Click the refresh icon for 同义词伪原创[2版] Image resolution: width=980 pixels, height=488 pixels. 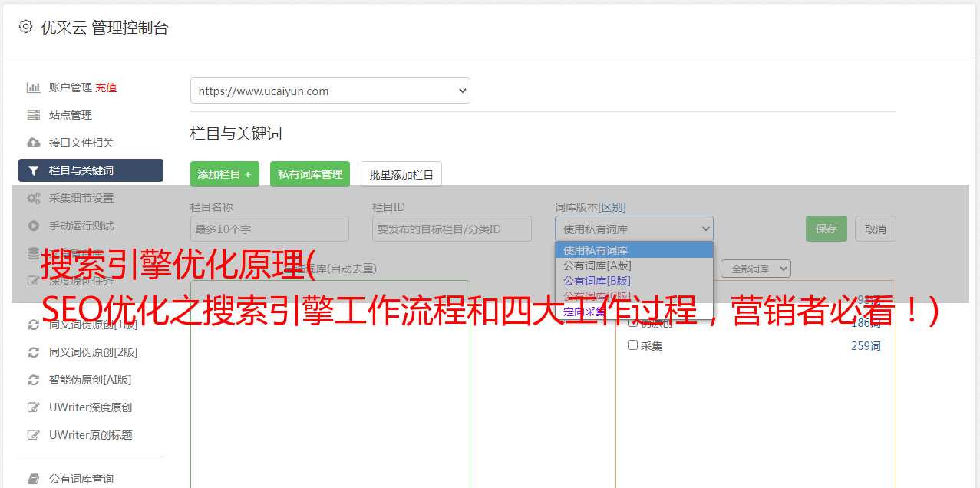(34, 352)
